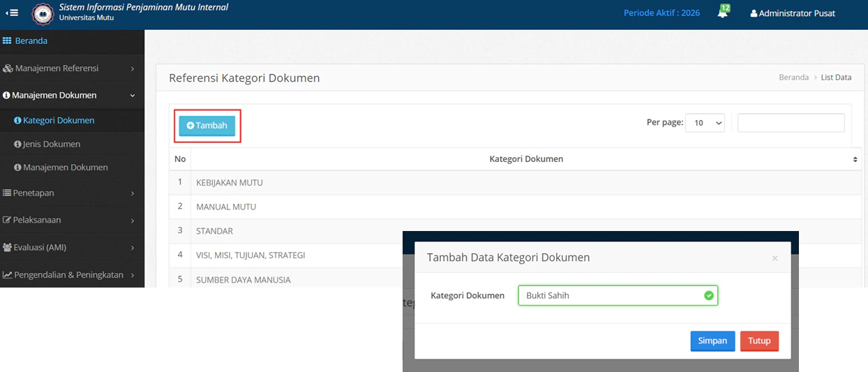Image resolution: width=868 pixels, height=372 pixels.
Task: Click the Beranda breadcrumb link
Action: [794, 77]
